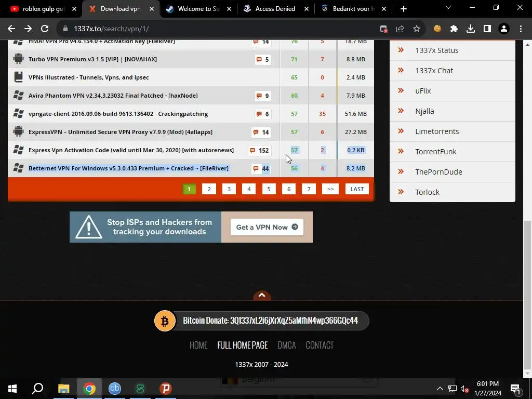
Task: Open Chrome profile avatar
Action: pyautogui.click(x=504, y=29)
